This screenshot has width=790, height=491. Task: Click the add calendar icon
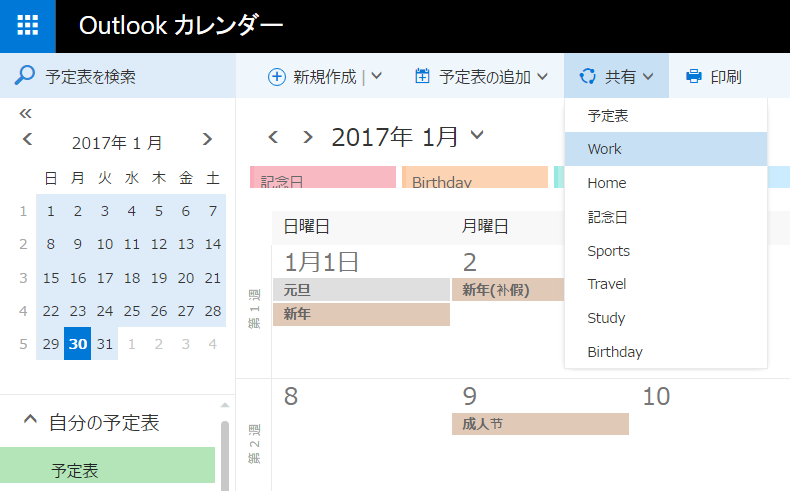(422, 76)
